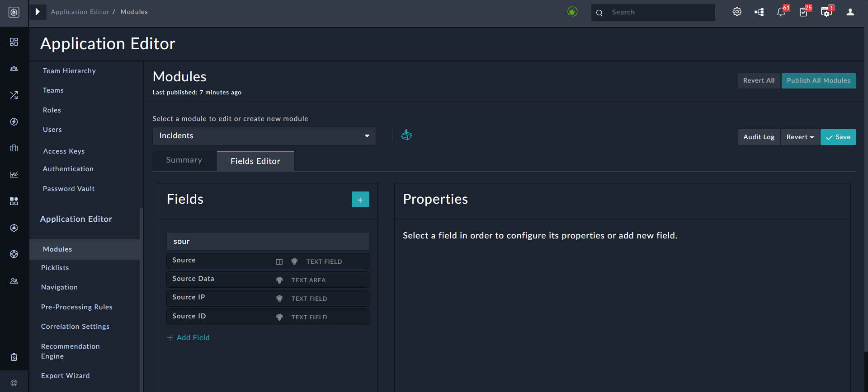Screen dimensions: 868x392
Task: Open the clipboard icon near bottom of rail
Action: [x=14, y=357]
